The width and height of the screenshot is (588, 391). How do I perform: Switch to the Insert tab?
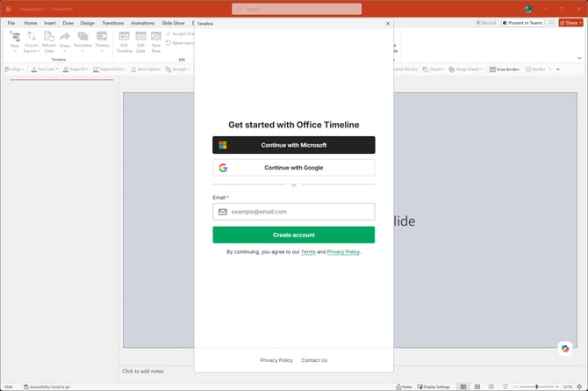[x=50, y=23]
